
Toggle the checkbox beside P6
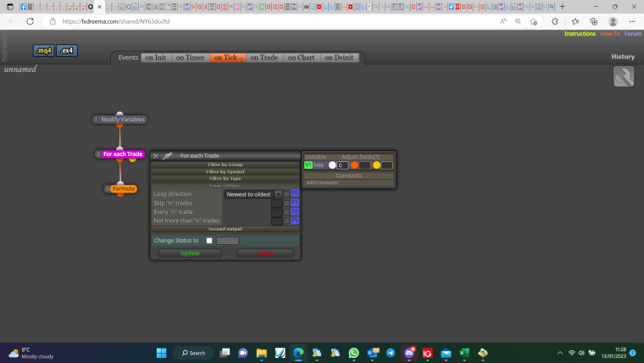click(286, 194)
